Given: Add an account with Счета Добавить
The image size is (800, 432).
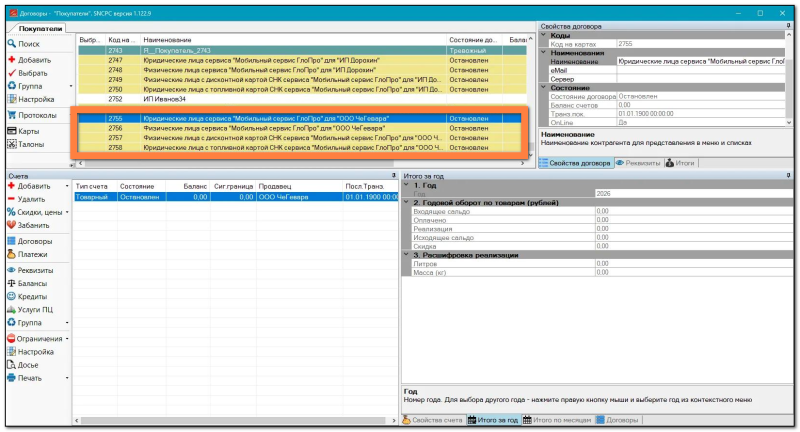Looking at the screenshot, I should coord(29,186).
